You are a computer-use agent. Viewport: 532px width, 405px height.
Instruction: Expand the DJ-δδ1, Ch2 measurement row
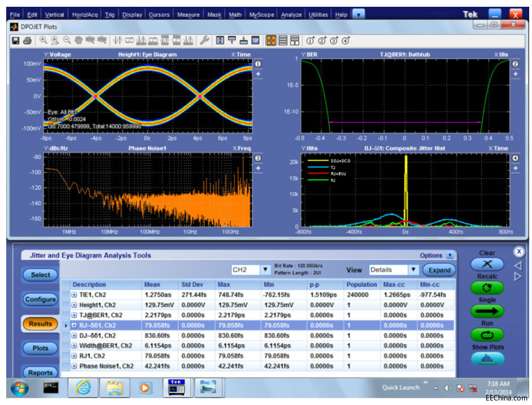tap(74, 335)
